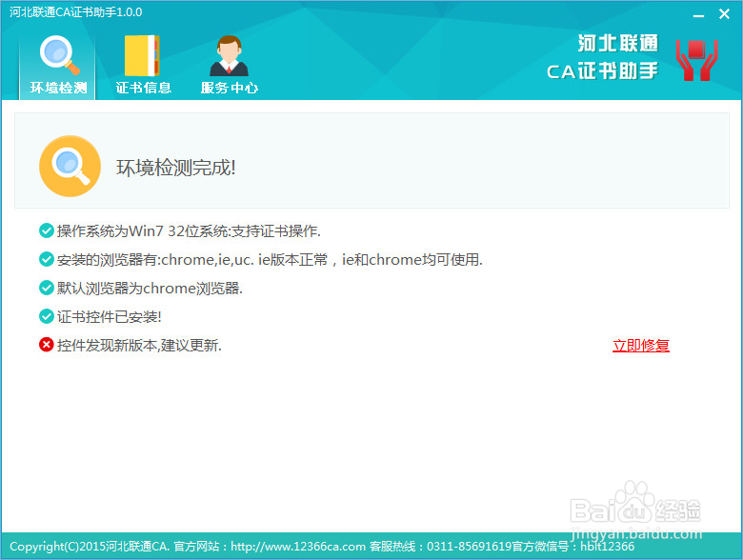
Task: Select the text 操作系统为Win7 32位系统:支持证书操作.
Action: click(x=189, y=231)
